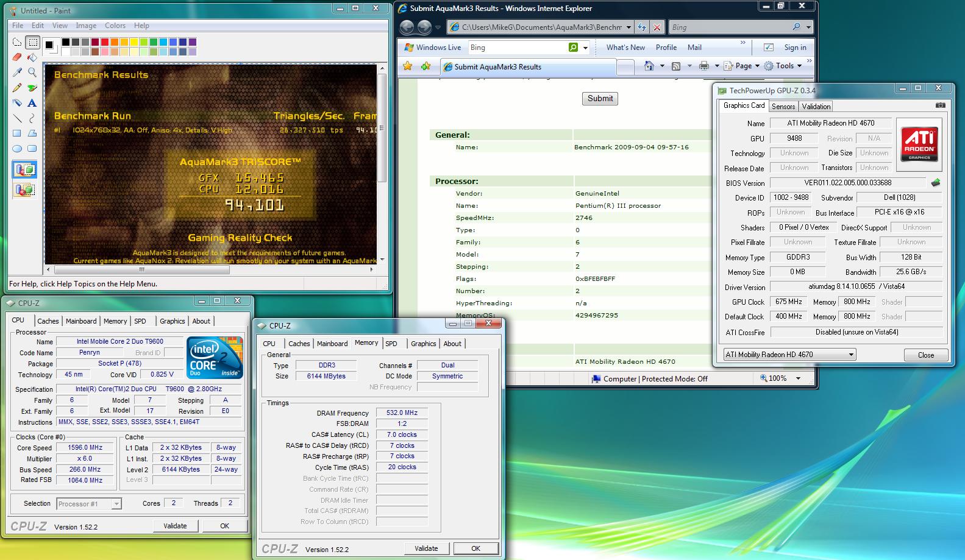Open Mainboard tab in left CPU-Z window

pyautogui.click(x=81, y=321)
